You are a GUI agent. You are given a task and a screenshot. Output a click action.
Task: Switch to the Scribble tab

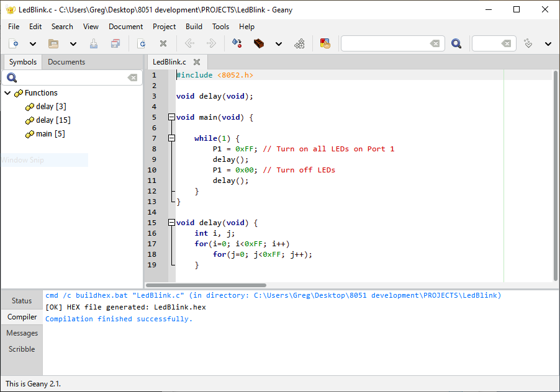click(22, 349)
